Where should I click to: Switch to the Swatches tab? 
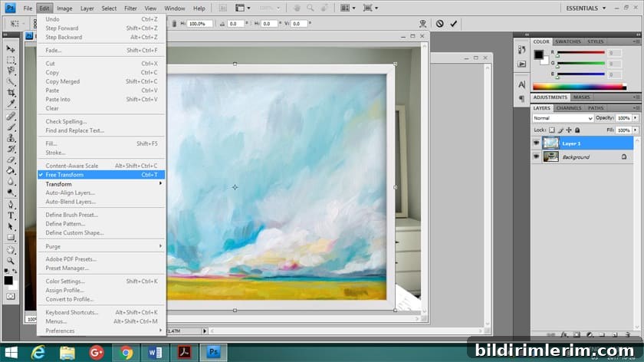tap(568, 41)
